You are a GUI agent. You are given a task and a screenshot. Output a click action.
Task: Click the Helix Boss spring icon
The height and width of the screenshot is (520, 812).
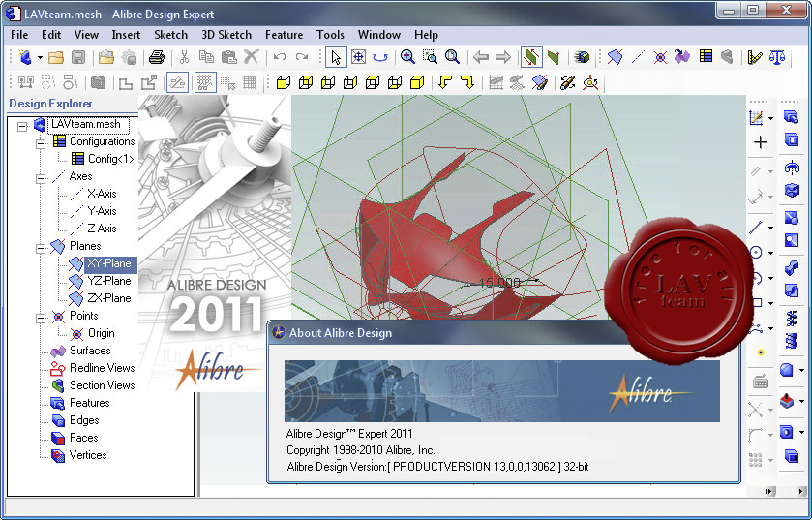click(792, 318)
